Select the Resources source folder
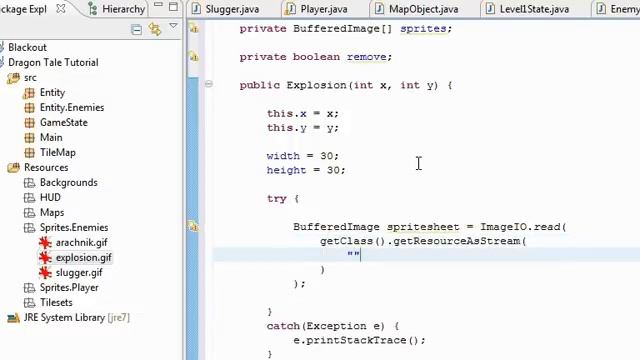 coord(46,168)
